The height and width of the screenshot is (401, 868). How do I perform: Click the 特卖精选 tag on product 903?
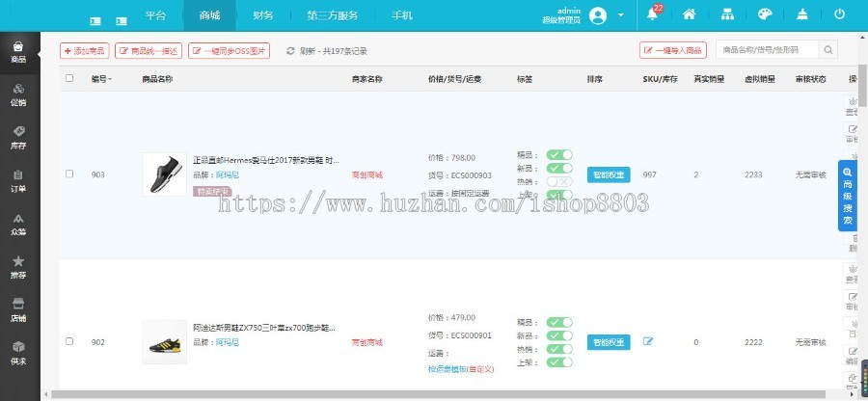(x=212, y=192)
